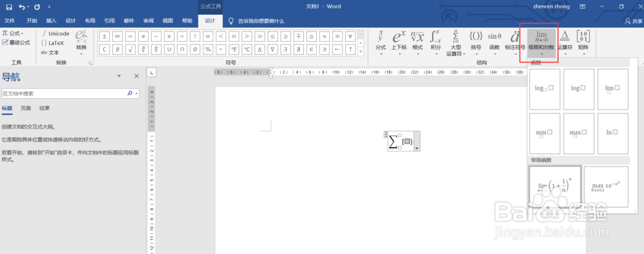
Task: Insert the infinity ∞ symbol
Action: [x=117, y=36]
